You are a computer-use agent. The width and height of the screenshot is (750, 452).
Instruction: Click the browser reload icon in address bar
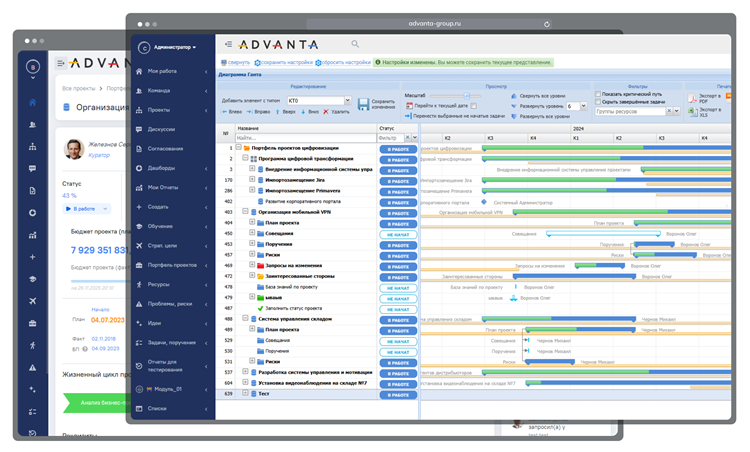[x=547, y=24]
